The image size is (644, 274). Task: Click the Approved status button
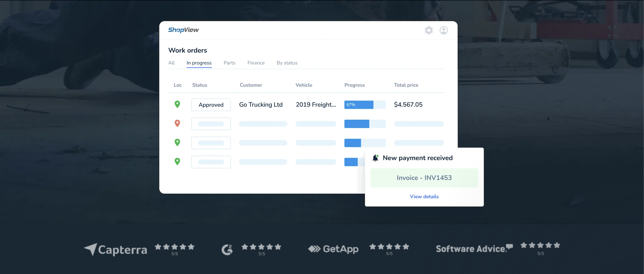coord(211,105)
